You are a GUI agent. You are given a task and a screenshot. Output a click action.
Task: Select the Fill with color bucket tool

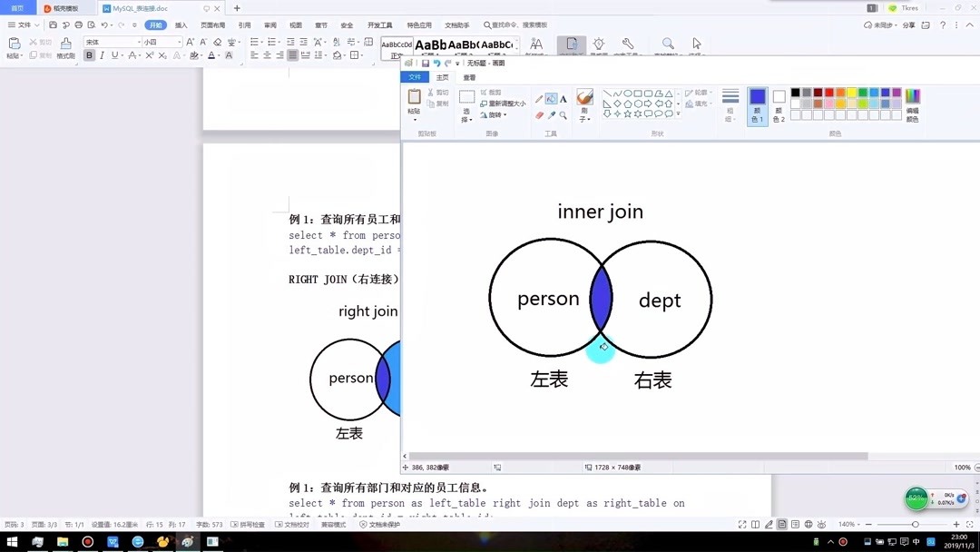point(553,98)
